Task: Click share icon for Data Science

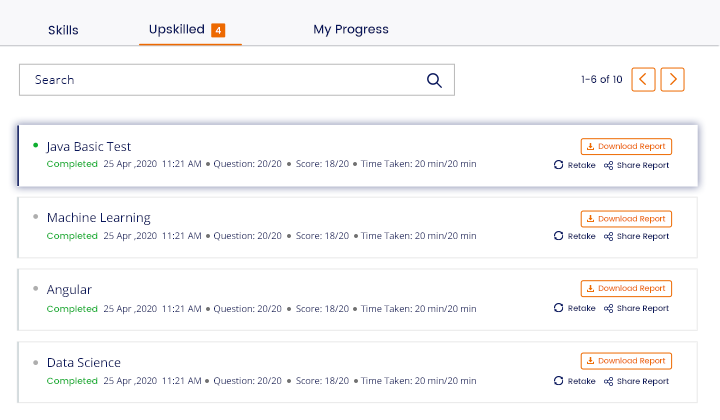Action: [608, 381]
